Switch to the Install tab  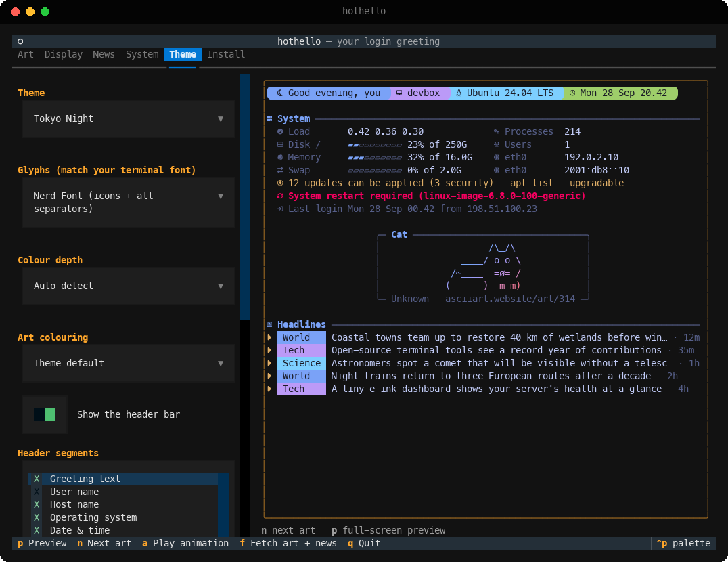click(226, 54)
